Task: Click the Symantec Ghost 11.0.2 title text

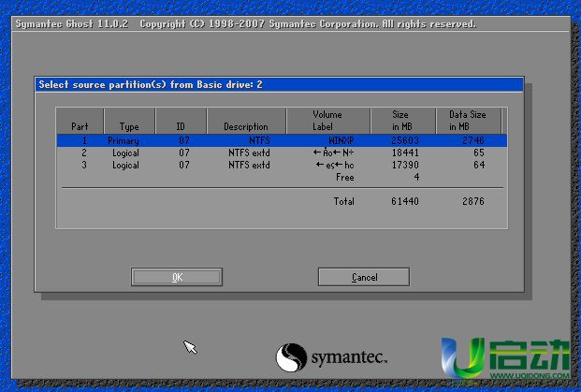Action: [71, 23]
